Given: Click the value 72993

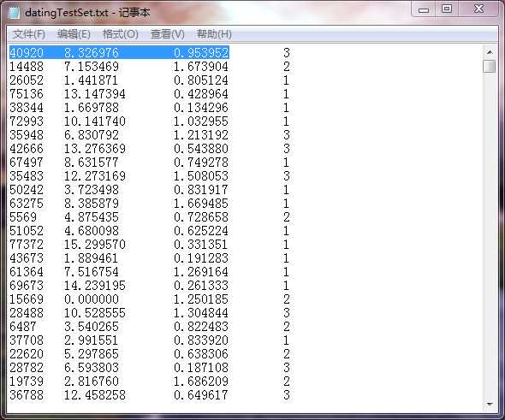Looking at the screenshot, I should click(x=27, y=121).
